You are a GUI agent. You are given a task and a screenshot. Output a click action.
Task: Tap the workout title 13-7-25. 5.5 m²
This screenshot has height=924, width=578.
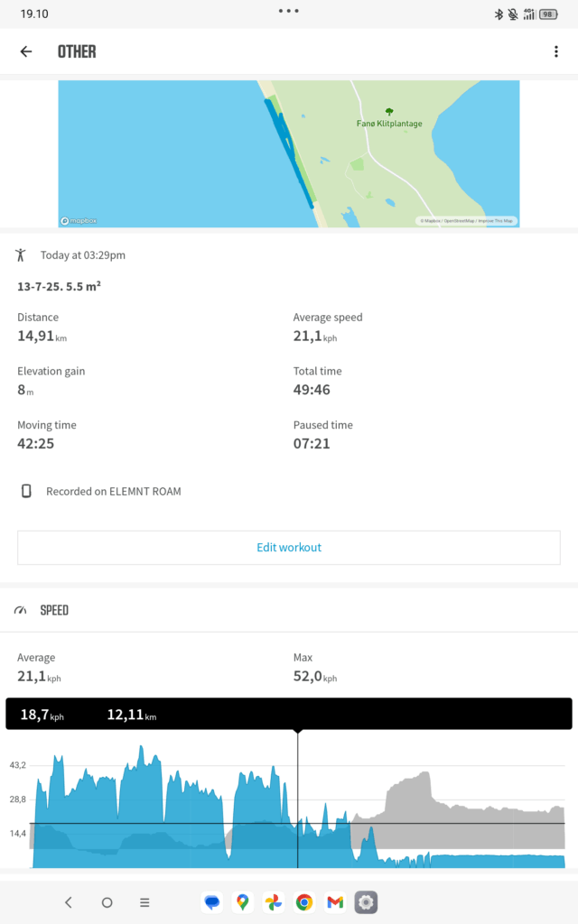[x=59, y=286]
